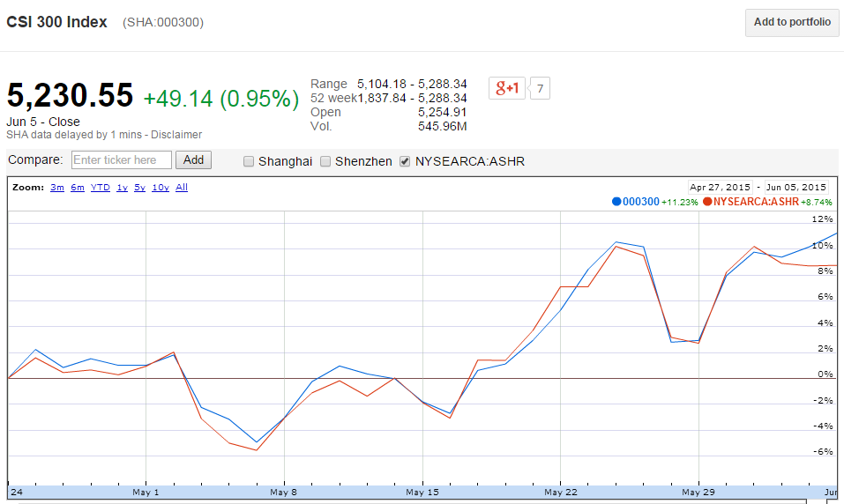Click the red NYSEARCA:ASHR legend dot
This screenshot has width=844, height=504.
pos(707,202)
